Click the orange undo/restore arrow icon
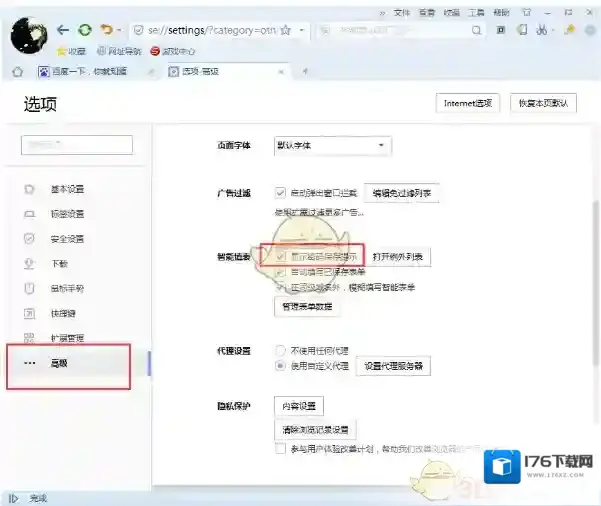The height and width of the screenshot is (506, 601). coord(106,30)
